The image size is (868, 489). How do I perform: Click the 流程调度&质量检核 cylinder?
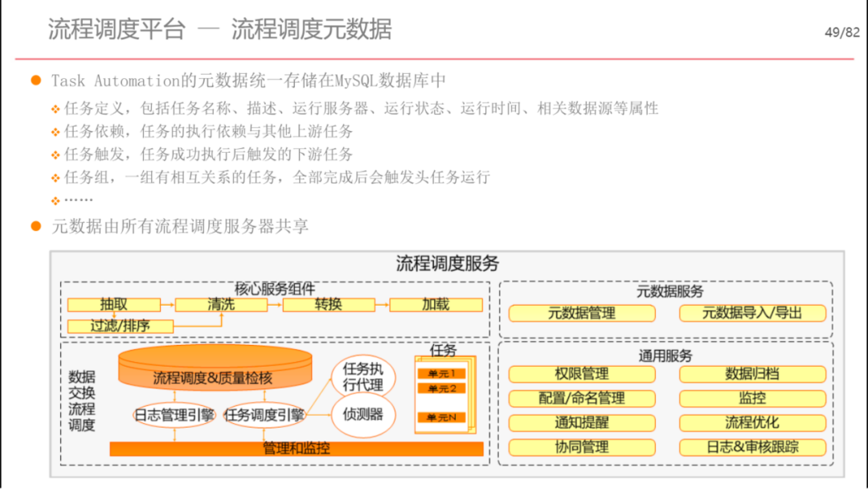point(215,369)
